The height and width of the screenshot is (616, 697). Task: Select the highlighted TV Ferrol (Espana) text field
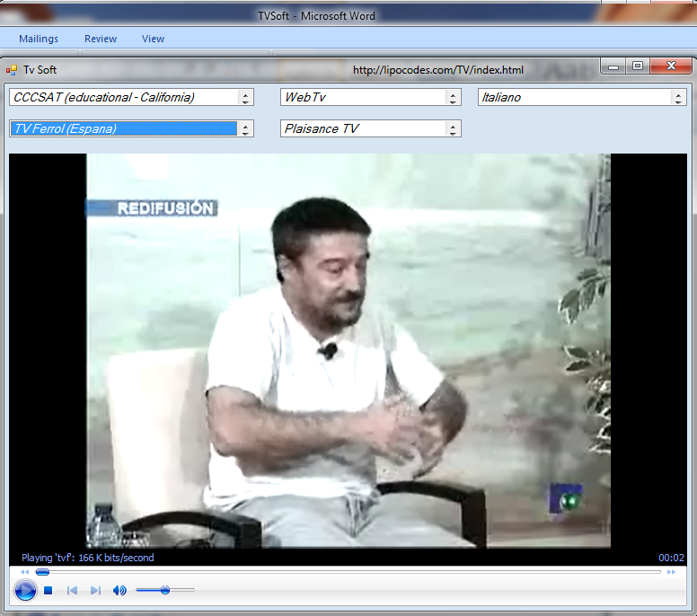[124, 129]
